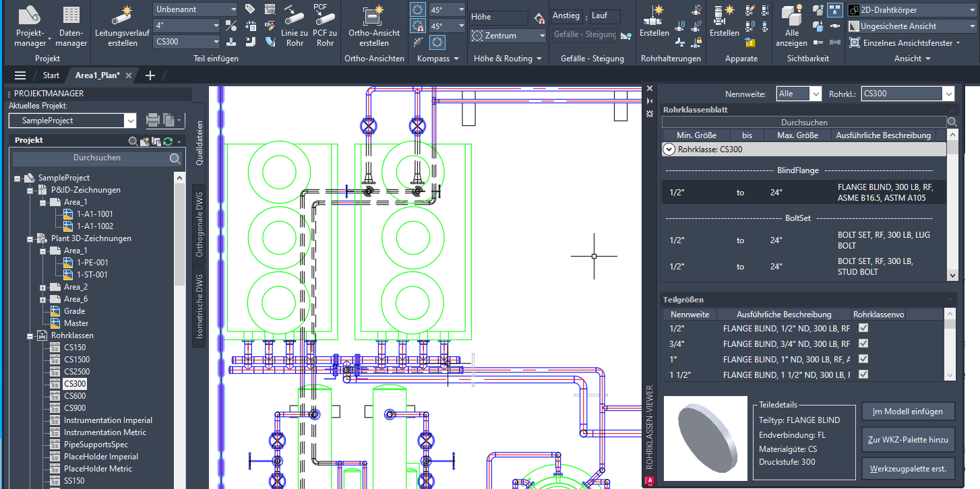The height and width of the screenshot is (489, 980).
Task: Click Zur WKZ-Palette hinzu button
Action: 908,440
